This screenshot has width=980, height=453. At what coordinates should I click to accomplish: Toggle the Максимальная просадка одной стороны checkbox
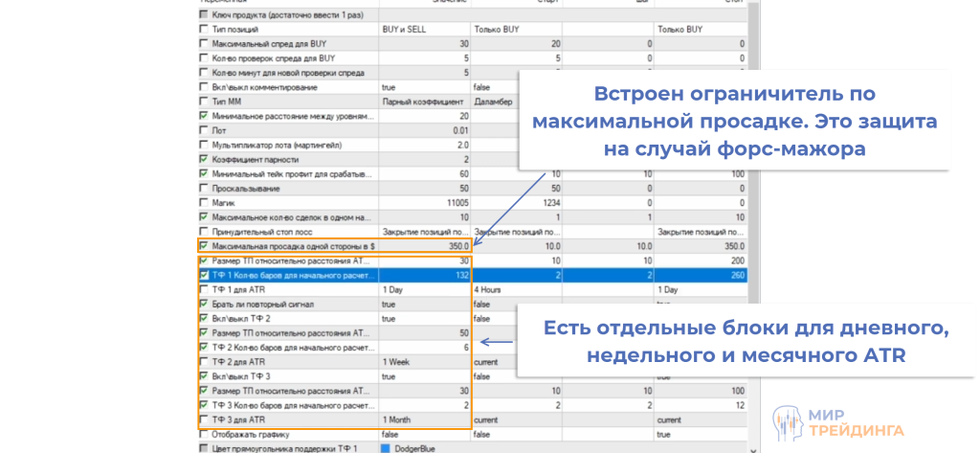[203, 246]
